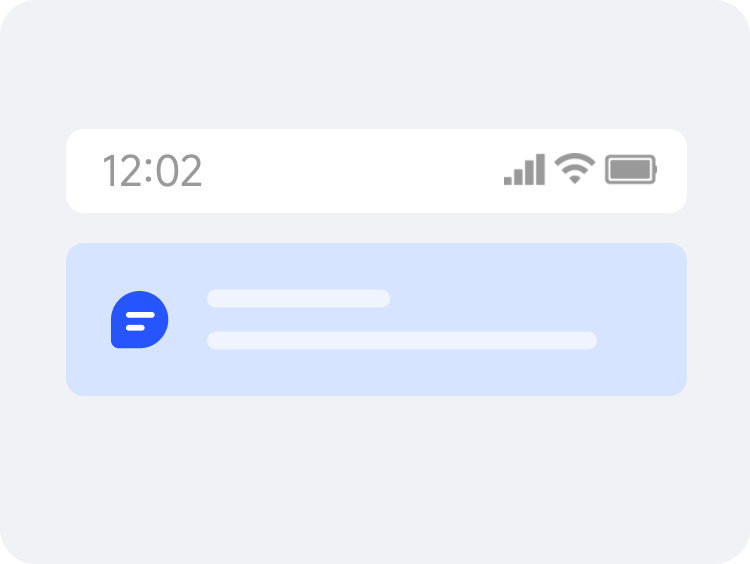The height and width of the screenshot is (564, 750).
Task: Tap the white status bar panel
Action: pos(376,171)
